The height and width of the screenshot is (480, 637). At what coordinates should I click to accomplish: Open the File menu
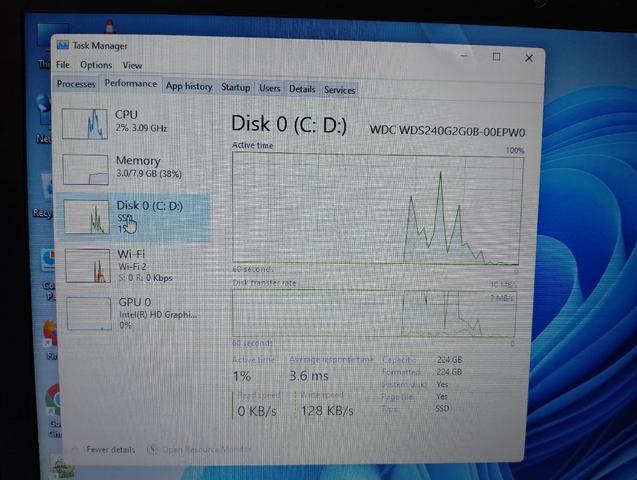tap(63, 65)
